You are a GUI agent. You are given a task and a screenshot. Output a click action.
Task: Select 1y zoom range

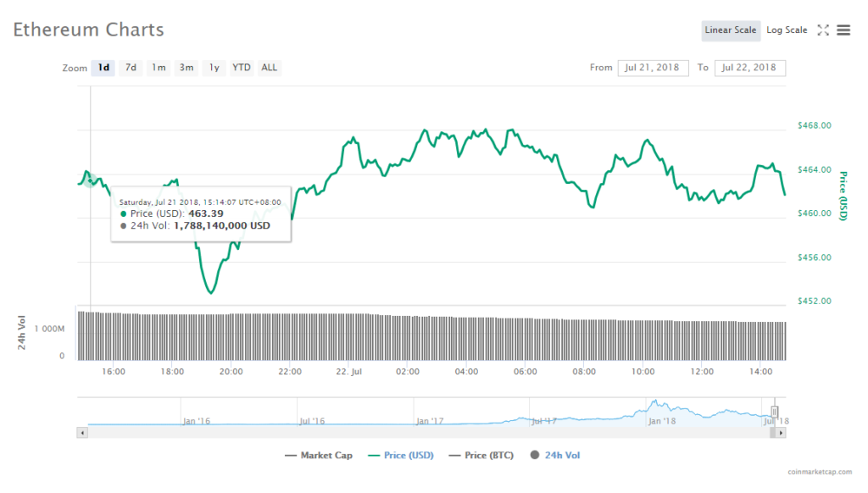(x=214, y=68)
